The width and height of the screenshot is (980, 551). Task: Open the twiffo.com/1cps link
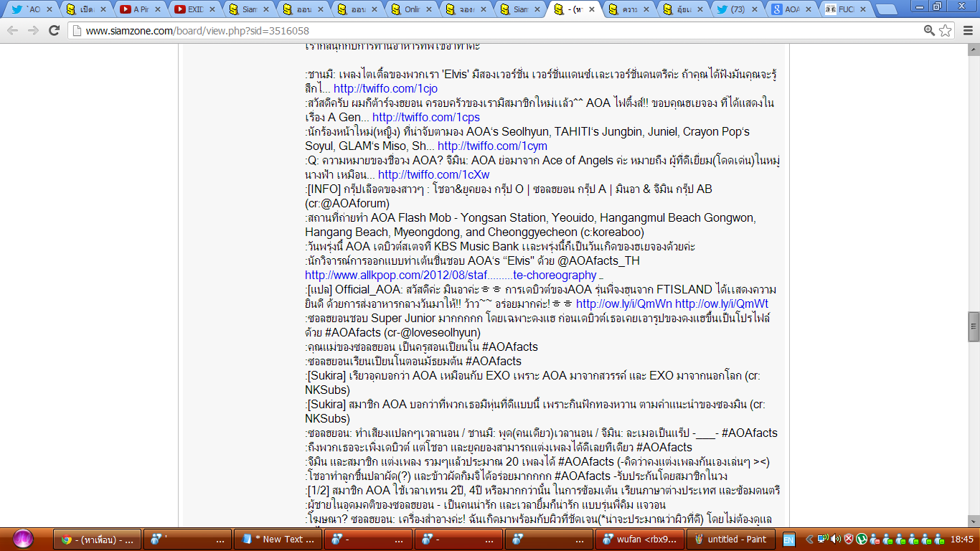pyautogui.click(x=426, y=118)
